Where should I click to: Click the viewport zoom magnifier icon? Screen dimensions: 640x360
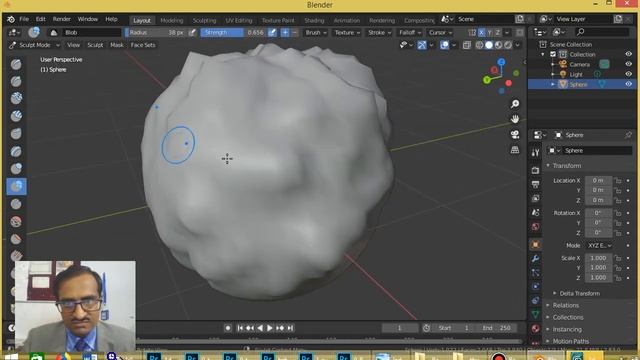click(x=515, y=104)
